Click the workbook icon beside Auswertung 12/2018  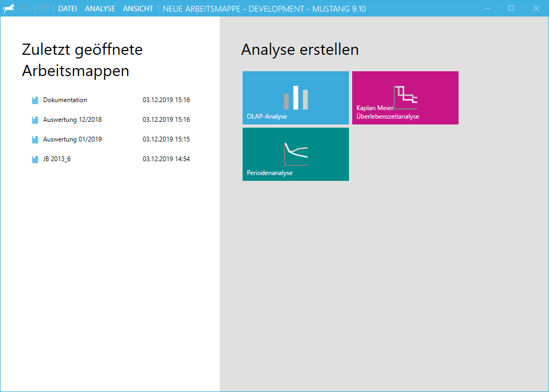[x=34, y=119]
